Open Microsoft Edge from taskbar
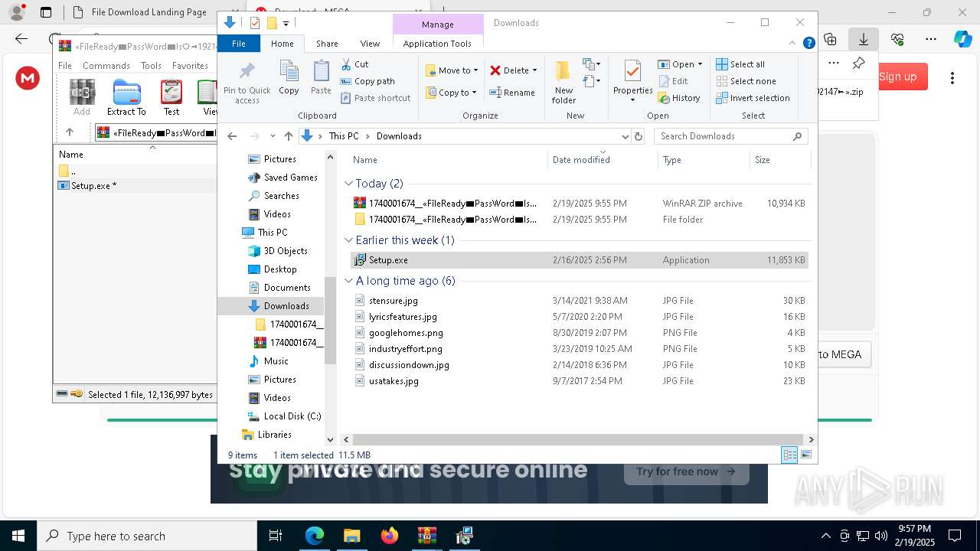The image size is (980, 551). pos(315,536)
